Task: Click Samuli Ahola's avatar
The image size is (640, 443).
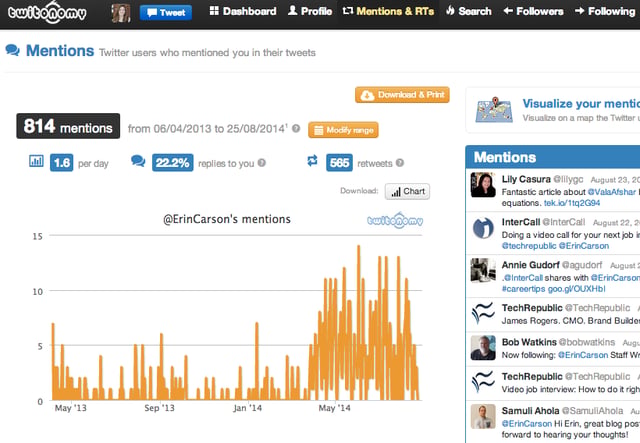Action: pos(483,416)
